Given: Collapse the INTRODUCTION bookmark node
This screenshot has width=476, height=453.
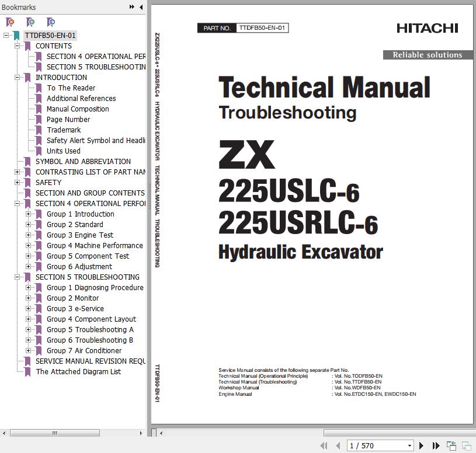Looking at the screenshot, I should click(x=18, y=78).
